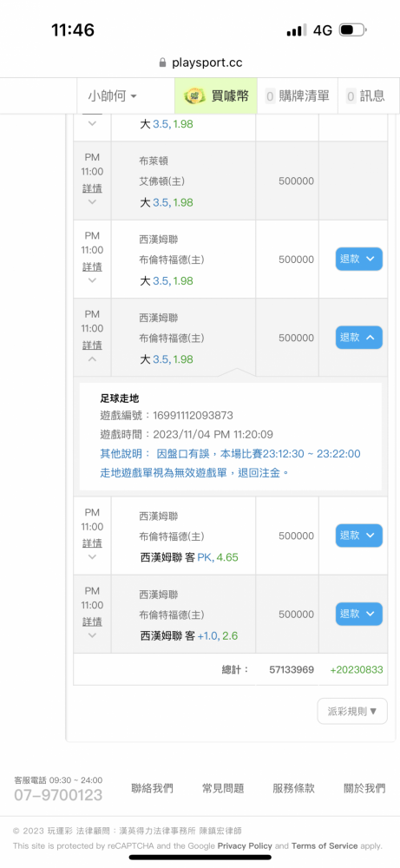Click the 買噱幣 coin icon
400x868 pixels.
tap(194, 95)
